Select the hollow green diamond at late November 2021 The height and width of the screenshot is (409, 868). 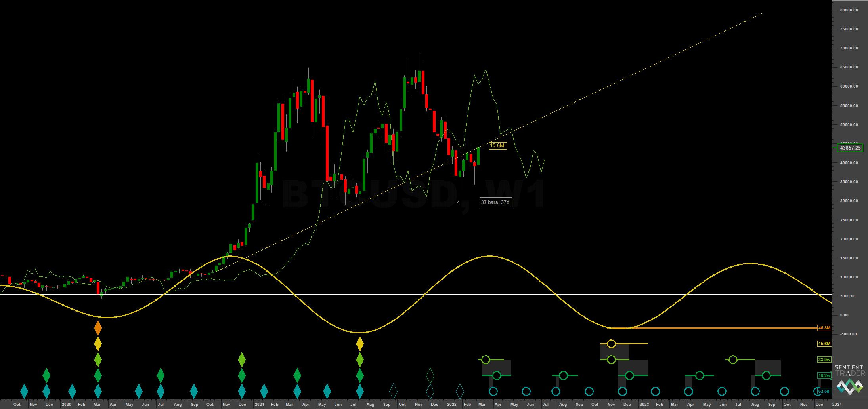[x=430, y=375]
